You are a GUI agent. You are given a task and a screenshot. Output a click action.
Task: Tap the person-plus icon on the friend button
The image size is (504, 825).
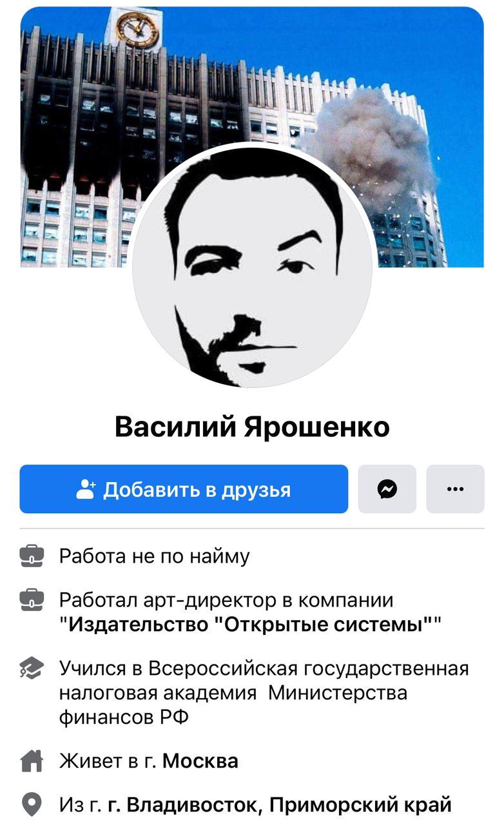click(86, 489)
